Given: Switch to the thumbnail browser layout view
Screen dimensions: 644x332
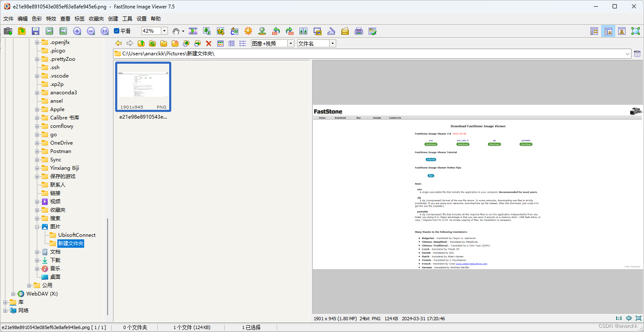Looking at the screenshot, I should coord(594,31).
